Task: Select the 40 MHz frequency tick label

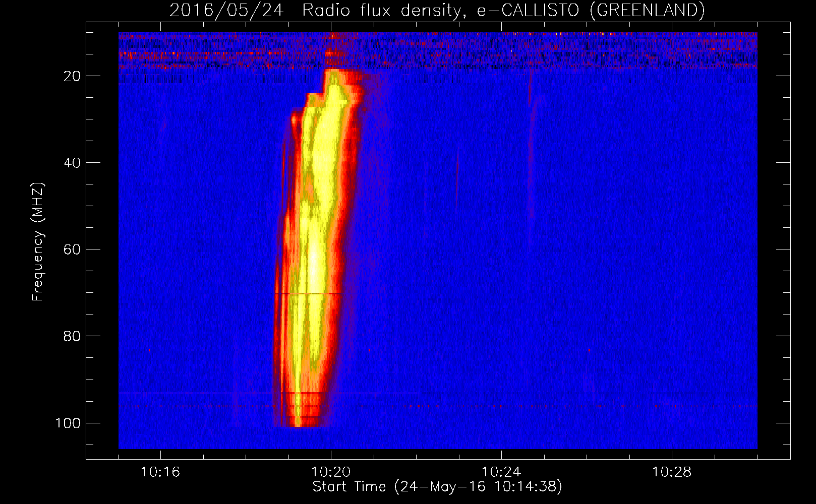Action: pyautogui.click(x=72, y=163)
